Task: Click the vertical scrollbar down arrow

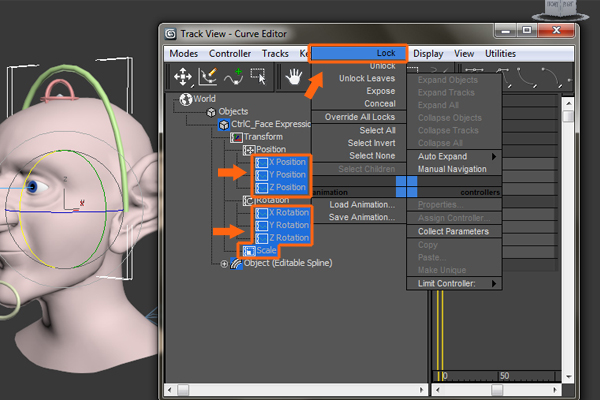Action: pyautogui.click(x=568, y=377)
